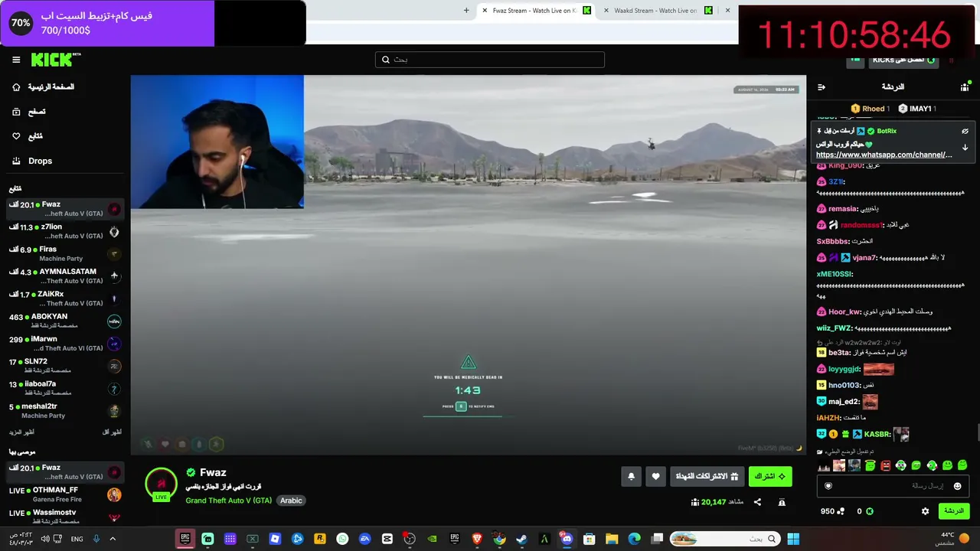Viewport: 980px width, 551px height.
Task: Toggle notifications with the bell button
Action: click(x=631, y=477)
